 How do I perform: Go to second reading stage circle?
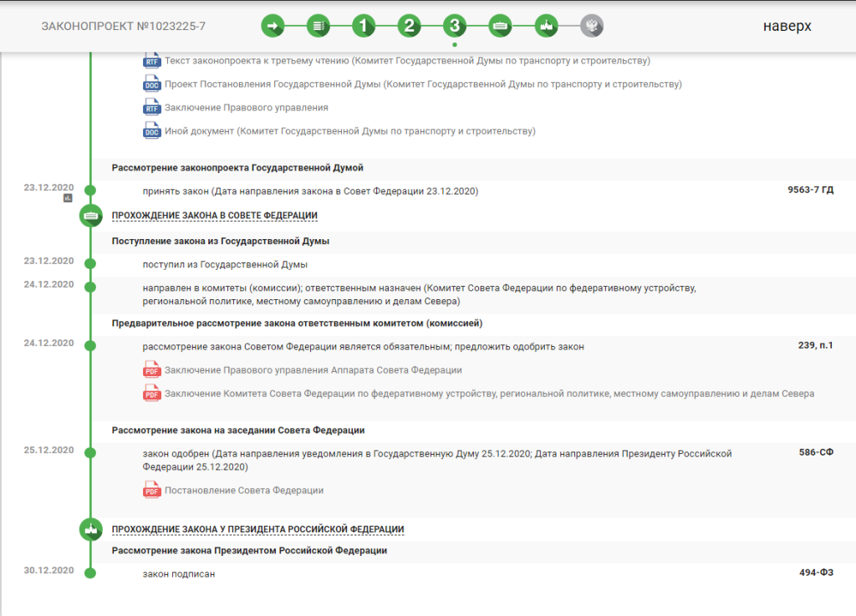(409, 26)
